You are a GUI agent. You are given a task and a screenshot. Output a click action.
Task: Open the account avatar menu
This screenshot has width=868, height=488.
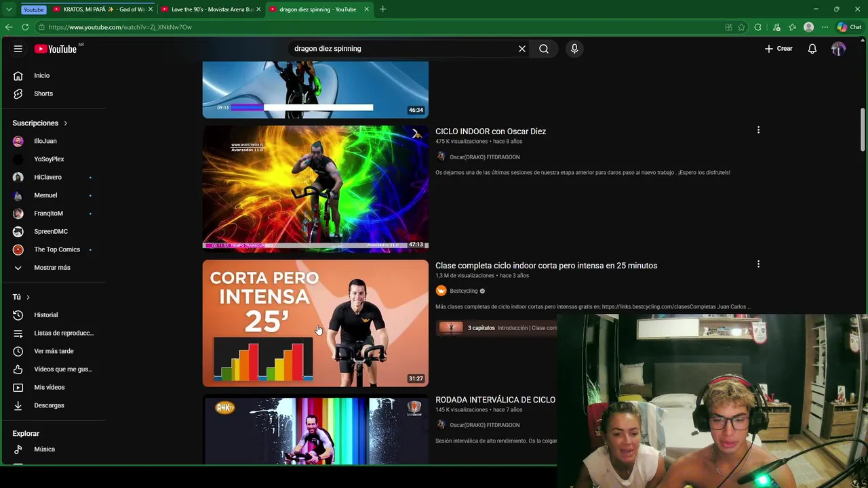[x=839, y=49]
